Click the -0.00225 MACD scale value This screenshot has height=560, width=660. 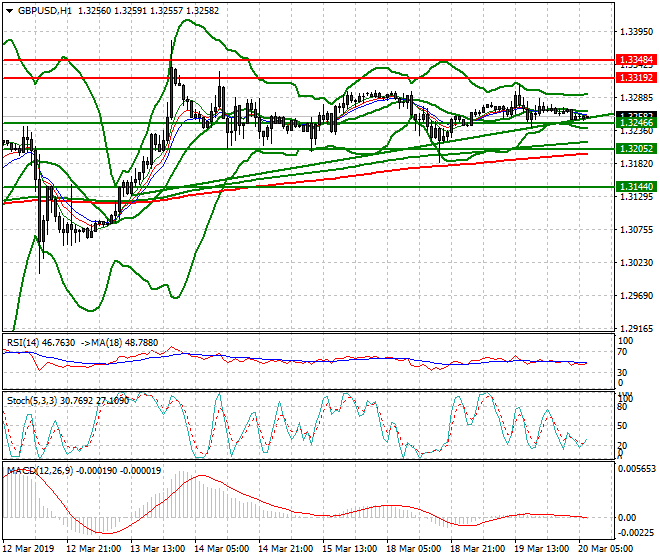636,533
